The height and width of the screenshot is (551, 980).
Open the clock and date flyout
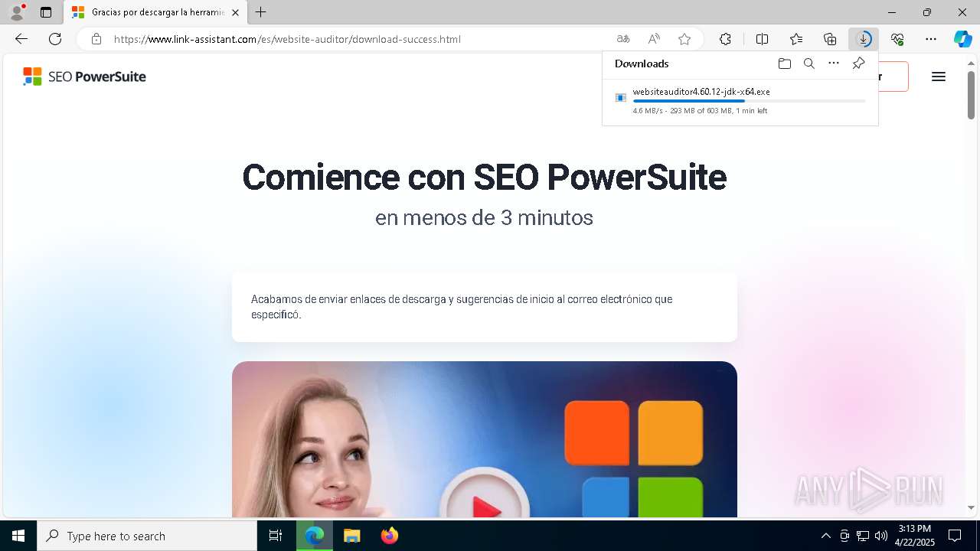tap(914, 536)
